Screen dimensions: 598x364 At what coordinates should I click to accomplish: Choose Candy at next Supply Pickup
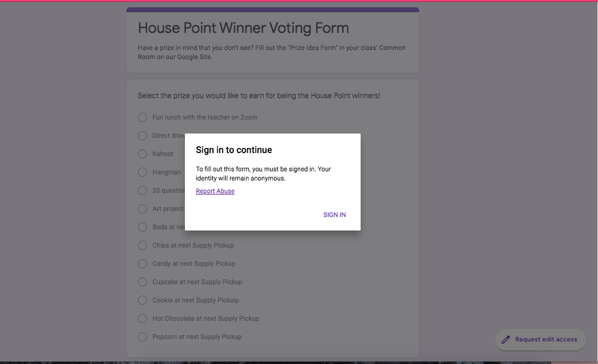(143, 263)
